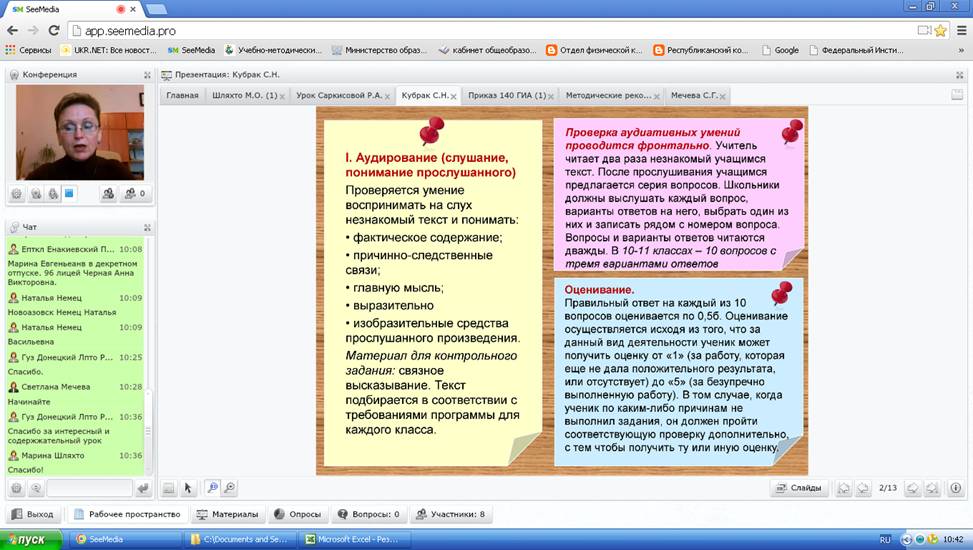Go to the first slide

point(844,489)
